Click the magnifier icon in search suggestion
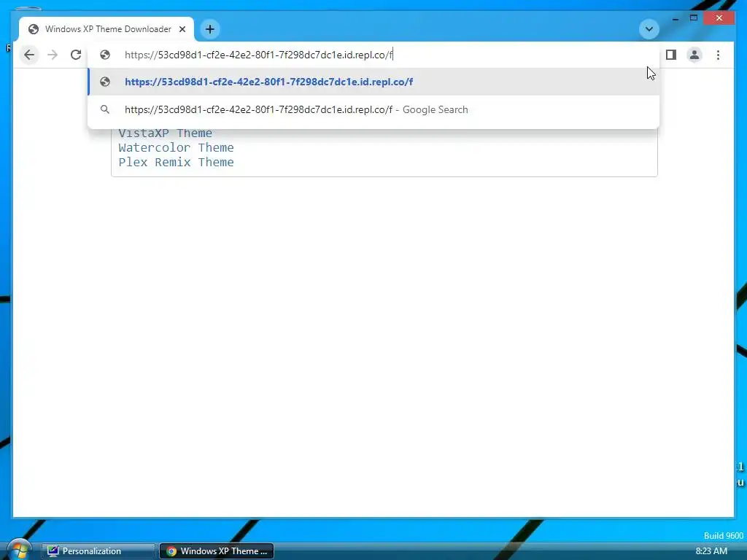 tap(105, 109)
